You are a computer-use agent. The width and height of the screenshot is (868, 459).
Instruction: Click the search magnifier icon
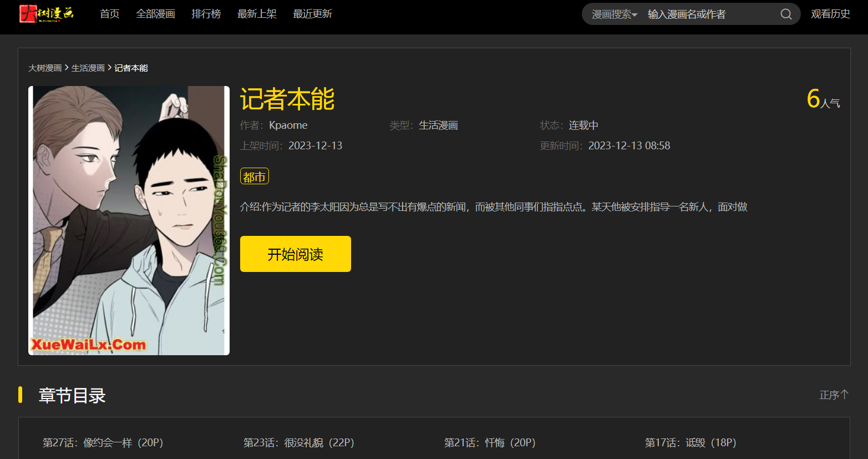tap(786, 14)
